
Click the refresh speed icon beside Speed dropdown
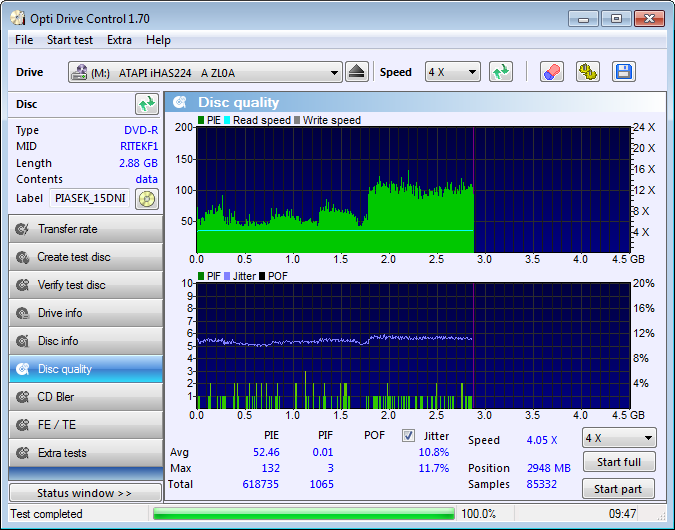pyautogui.click(x=501, y=72)
